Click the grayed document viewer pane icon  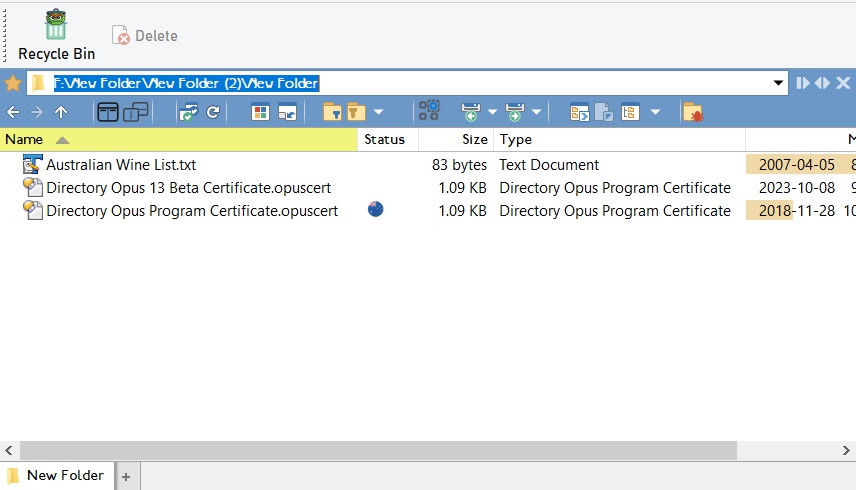point(604,112)
